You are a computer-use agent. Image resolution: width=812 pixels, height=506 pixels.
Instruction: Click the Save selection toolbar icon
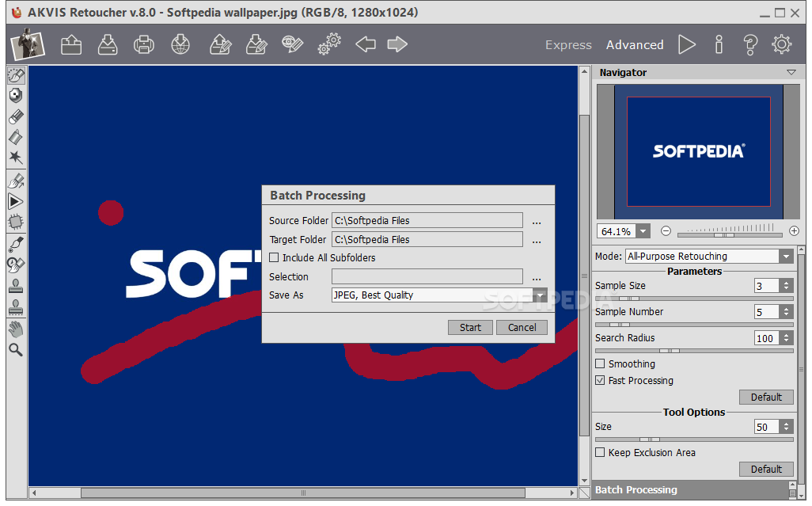256,44
